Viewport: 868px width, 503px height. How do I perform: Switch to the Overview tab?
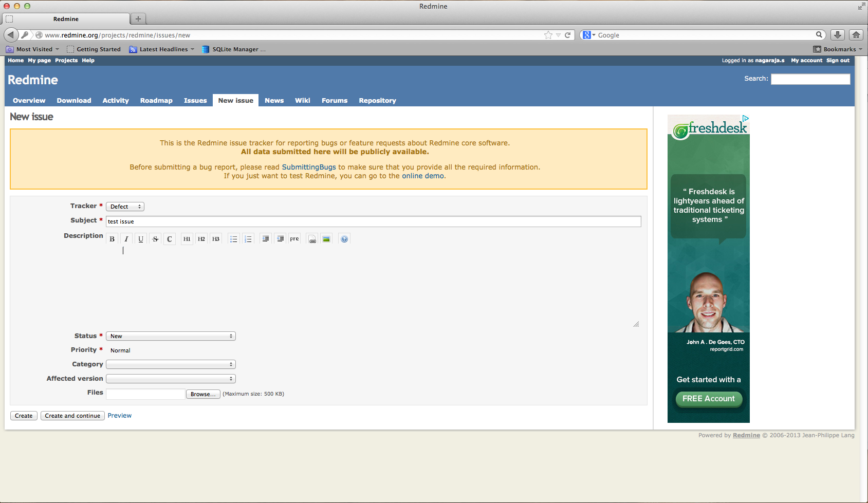(29, 101)
